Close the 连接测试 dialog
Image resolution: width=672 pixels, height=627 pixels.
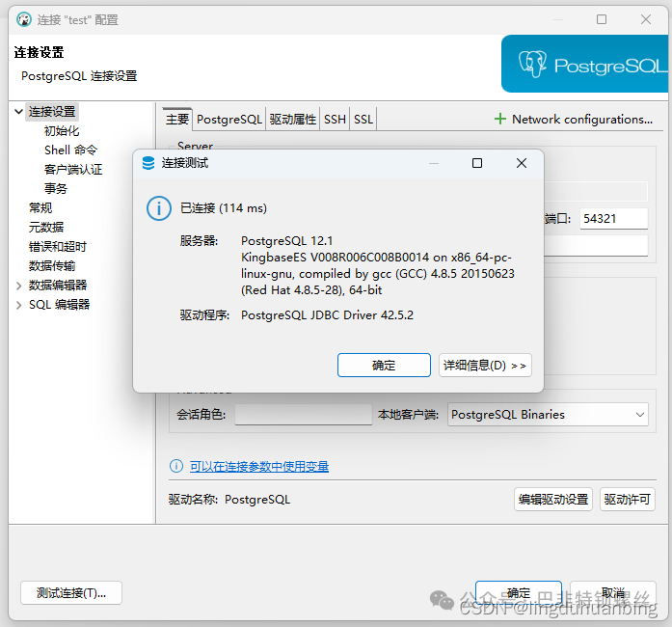click(x=522, y=163)
